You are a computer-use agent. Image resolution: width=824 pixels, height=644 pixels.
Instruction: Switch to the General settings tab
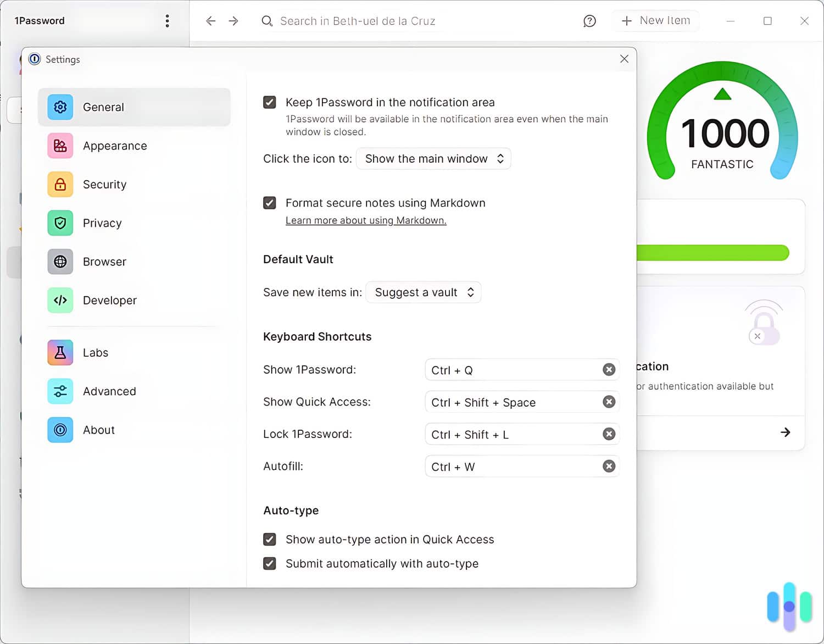tap(103, 107)
